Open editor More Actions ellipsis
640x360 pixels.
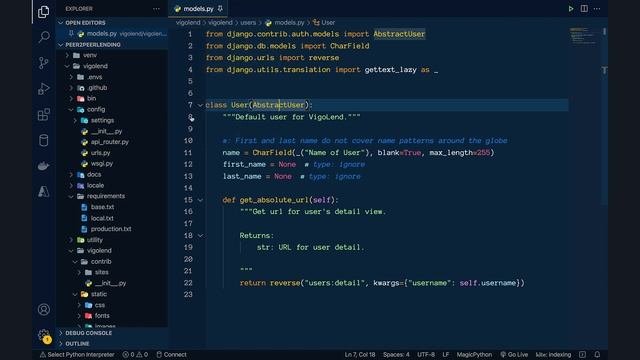pos(597,9)
